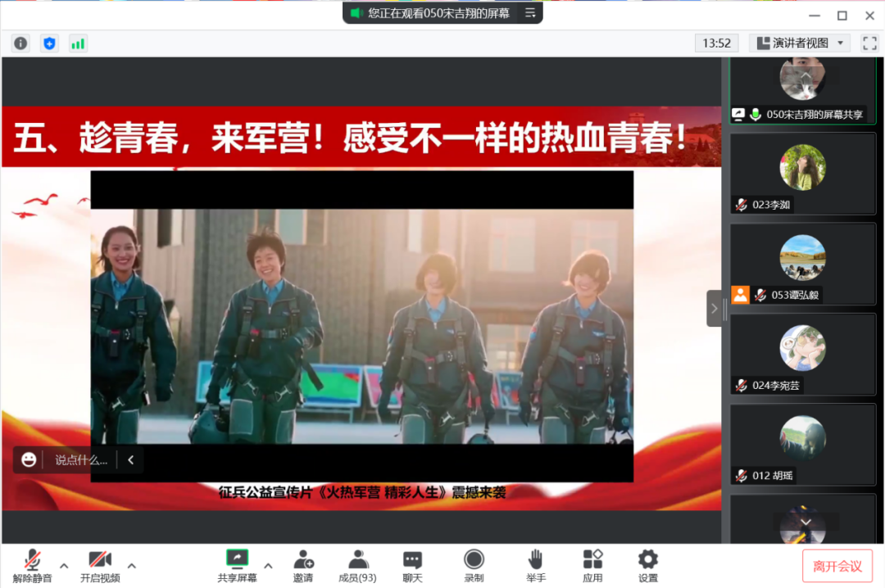Click the 13:52 meeting timer
Screen dimensions: 885x588
pos(716,43)
